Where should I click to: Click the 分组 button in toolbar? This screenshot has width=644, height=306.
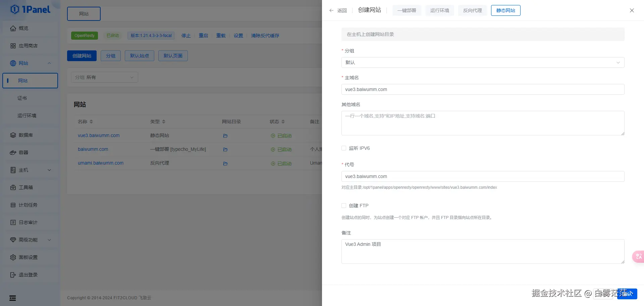click(x=111, y=56)
